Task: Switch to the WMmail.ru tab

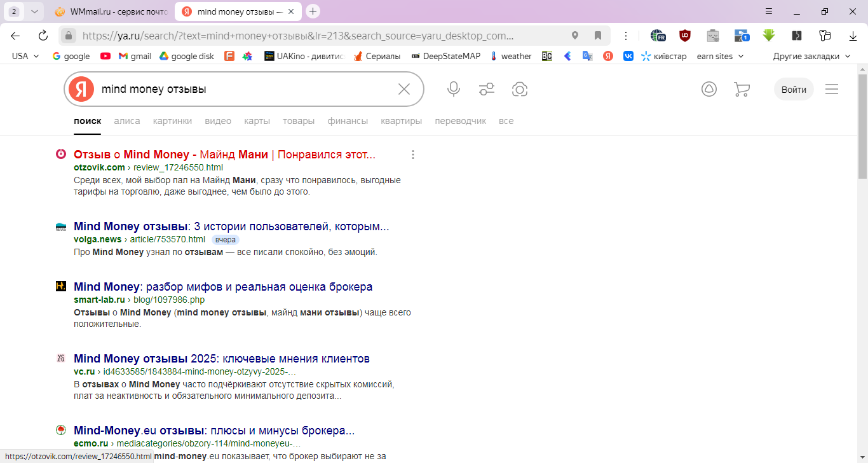Action: click(111, 11)
